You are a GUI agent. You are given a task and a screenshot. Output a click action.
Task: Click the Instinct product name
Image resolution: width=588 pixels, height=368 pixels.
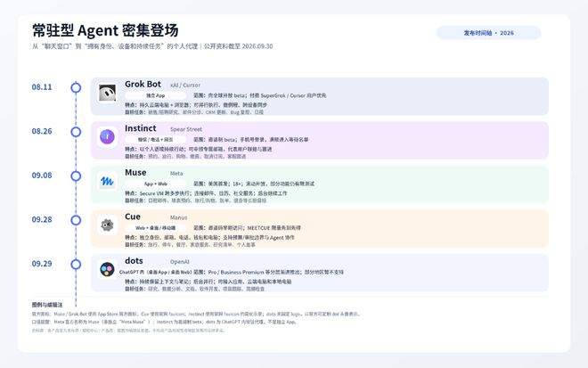click(x=140, y=128)
